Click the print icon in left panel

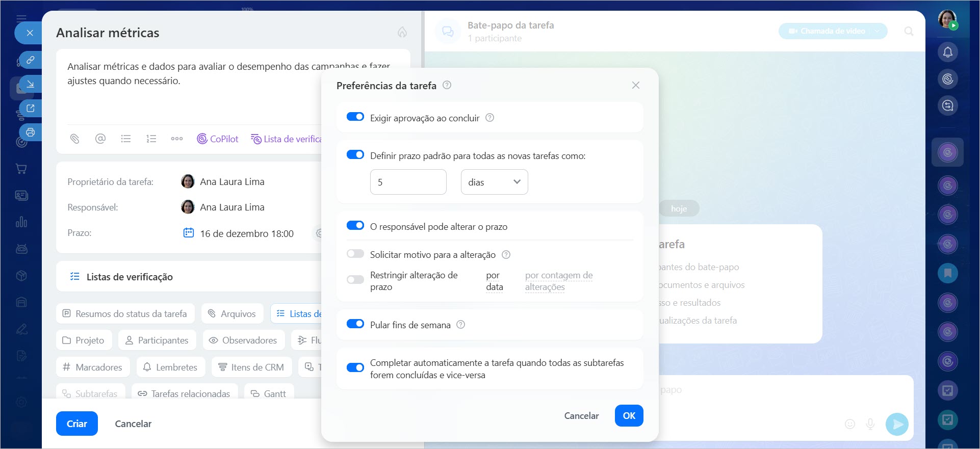[31, 133]
